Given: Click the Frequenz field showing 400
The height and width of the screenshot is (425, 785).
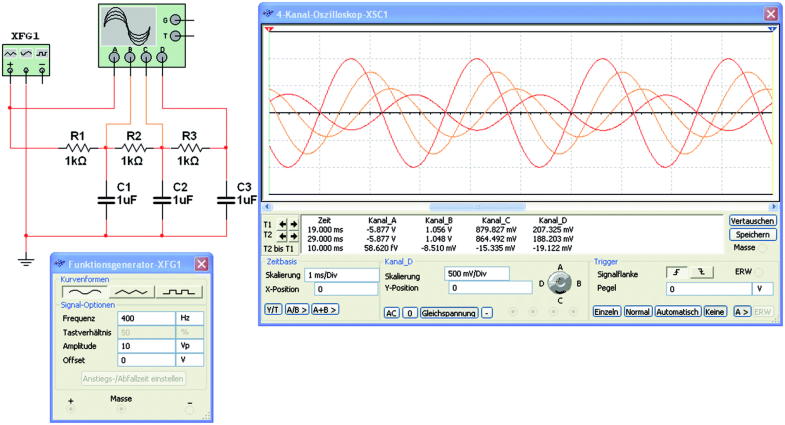Looking at the screenshot, I should [x=147, y=318].
